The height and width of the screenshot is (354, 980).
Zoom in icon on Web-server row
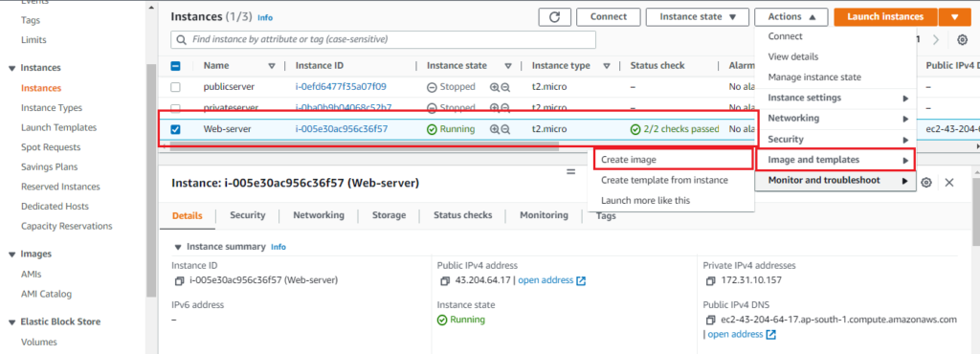(495, 129)
